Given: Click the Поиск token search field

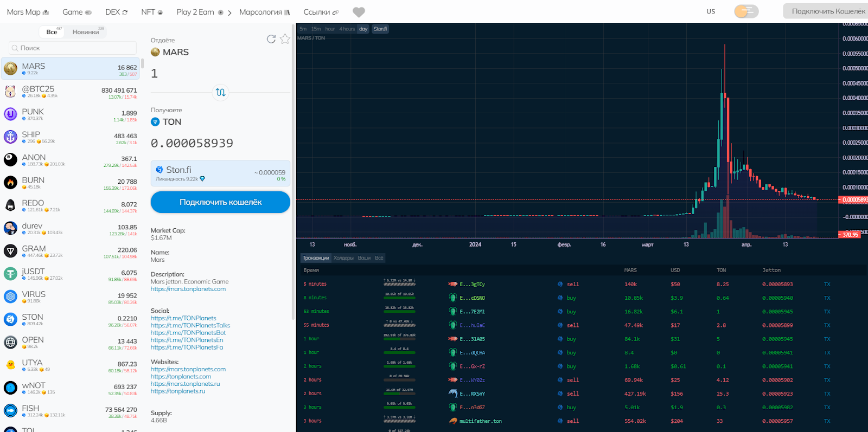Looking at the screenshot, I should tap(73, 48).
